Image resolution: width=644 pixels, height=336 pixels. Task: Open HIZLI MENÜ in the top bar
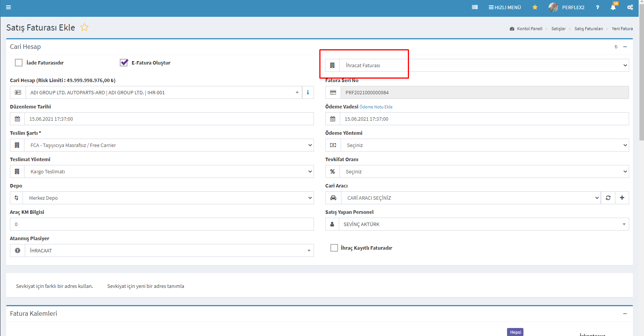(505, 7)
